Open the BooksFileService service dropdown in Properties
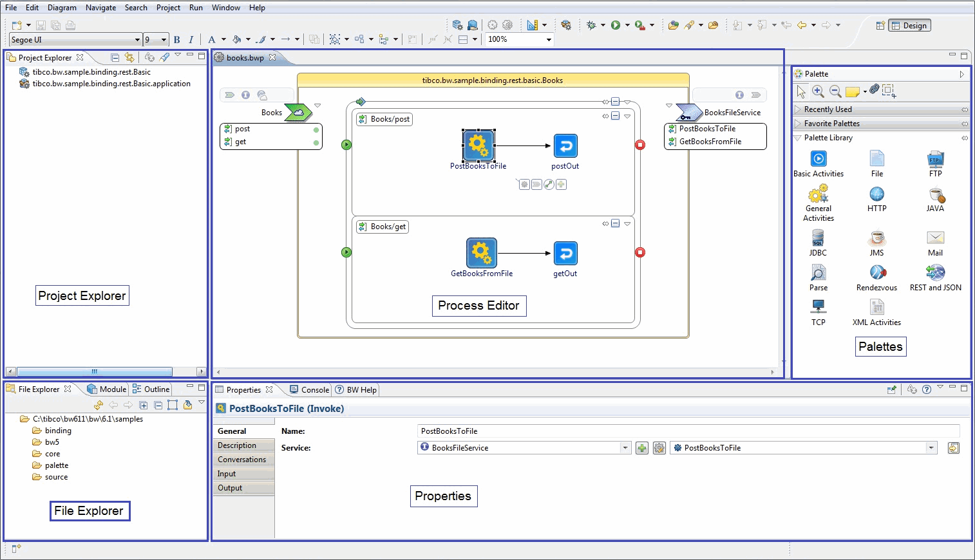 624,447
